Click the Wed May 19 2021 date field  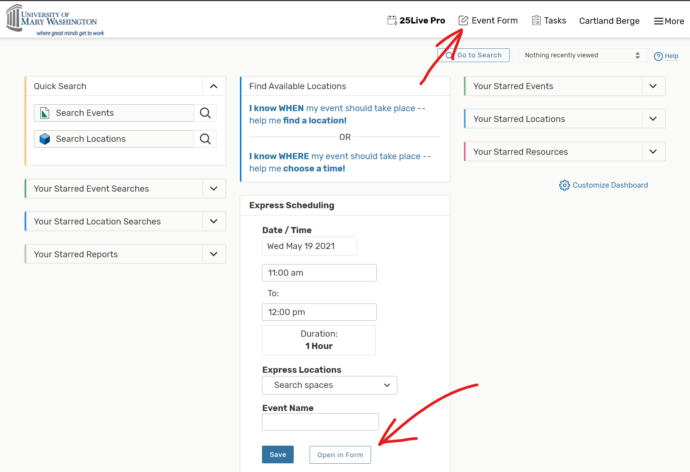[x=309, y=246]
